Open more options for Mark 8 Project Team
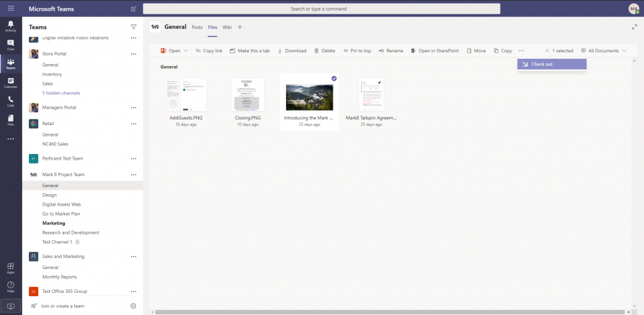Viewport: 644px width, 315px height. [x=133, y=175]
